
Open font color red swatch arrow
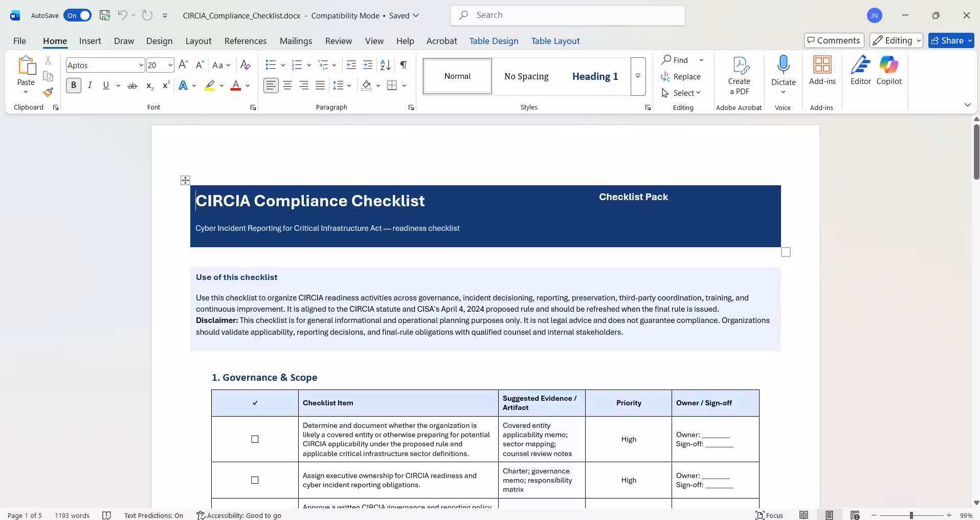[x=248, y=85]
